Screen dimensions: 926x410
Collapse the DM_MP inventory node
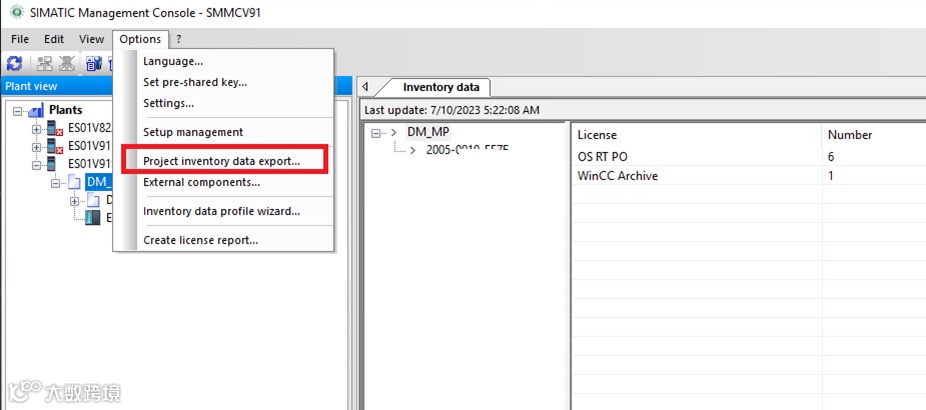click(376, 134)
